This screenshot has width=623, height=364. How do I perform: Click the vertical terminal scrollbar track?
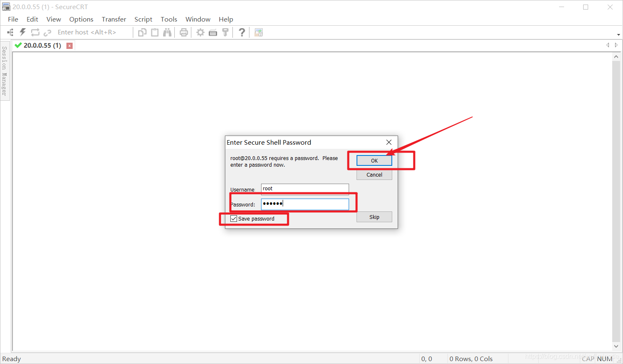(616, 202)
